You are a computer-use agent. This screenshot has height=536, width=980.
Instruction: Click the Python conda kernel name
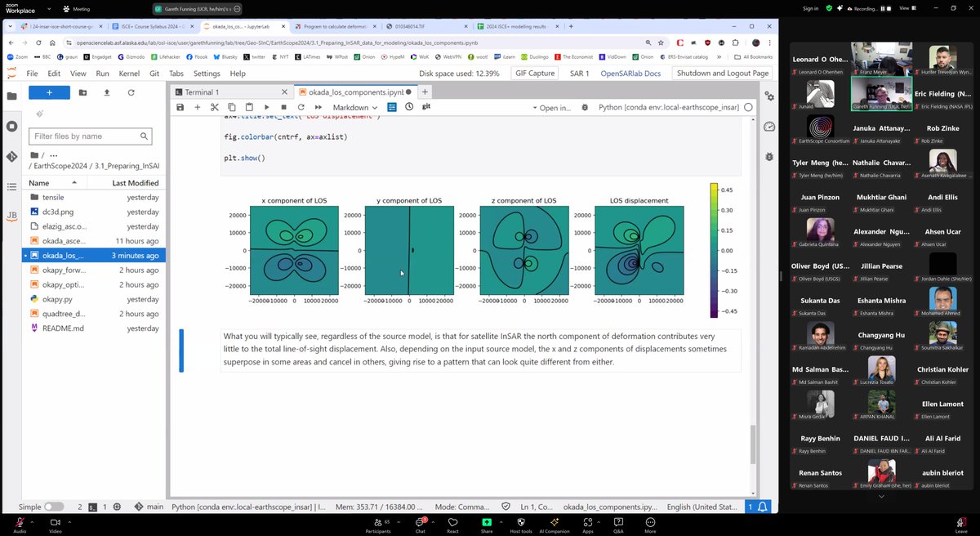tap(669, 107)
